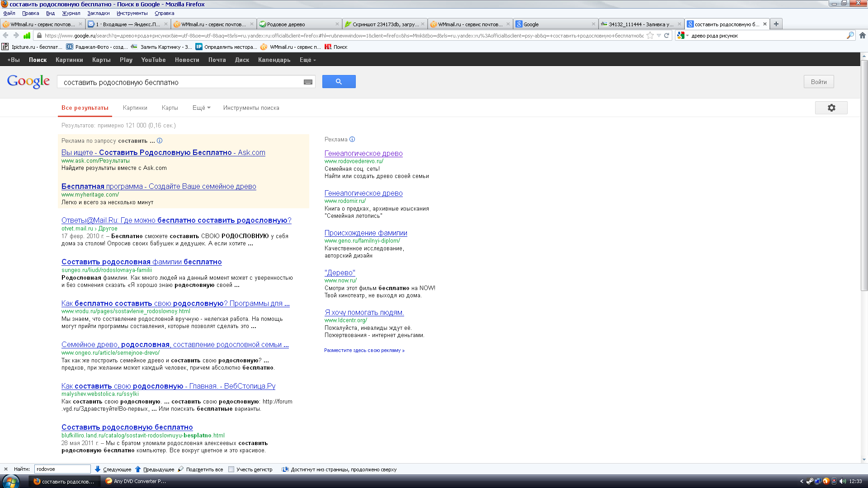Image resolution: width=868 pixels, height=488 pixels.
Task: Open the Журнал menu
Action: (71, 13)
